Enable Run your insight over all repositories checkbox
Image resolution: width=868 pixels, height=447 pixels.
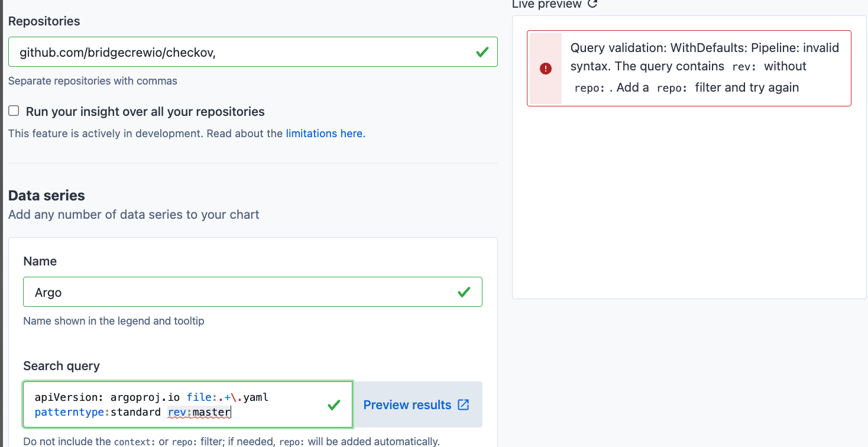pyautogui.click(x=14, y=111)
